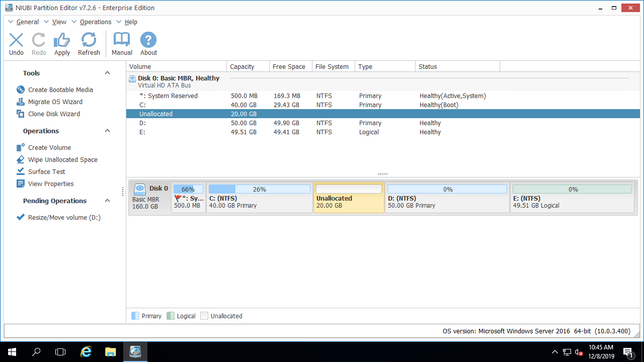
Task: Select pending Resize/Move volume (D:) entry
Action: coord(64,217)
